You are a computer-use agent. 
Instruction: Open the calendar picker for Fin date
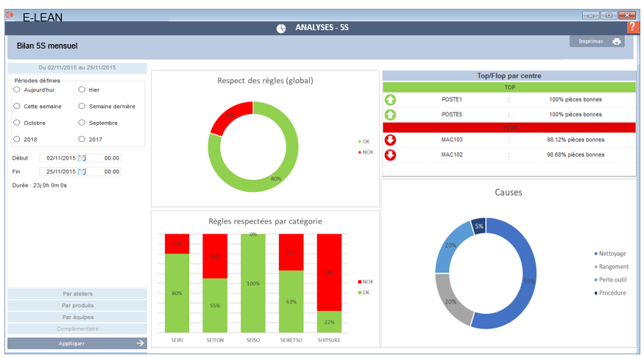pos(82,171)
